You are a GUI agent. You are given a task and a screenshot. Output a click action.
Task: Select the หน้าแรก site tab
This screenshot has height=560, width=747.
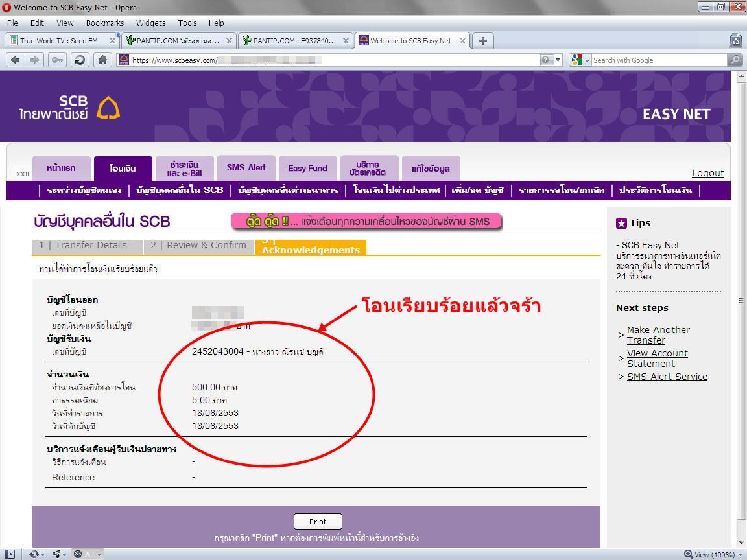click(61, 168)
